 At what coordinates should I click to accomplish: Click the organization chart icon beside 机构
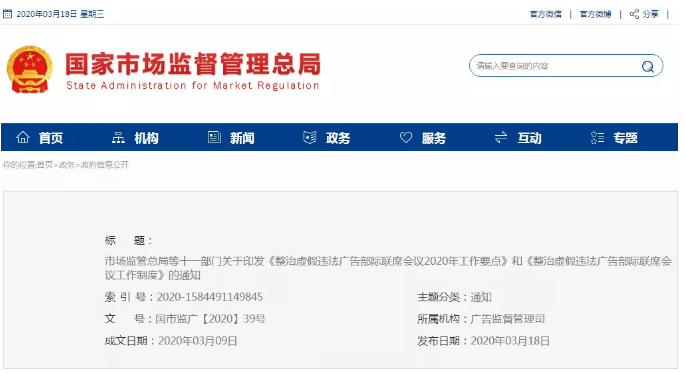pyautogui.click(x=118, y=138)
